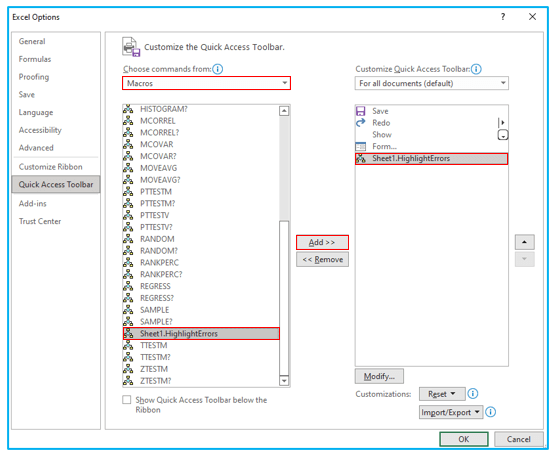Screen dimensions: 556x457
Task: Click the info icon beside Reset
Action: pos(473,394)
